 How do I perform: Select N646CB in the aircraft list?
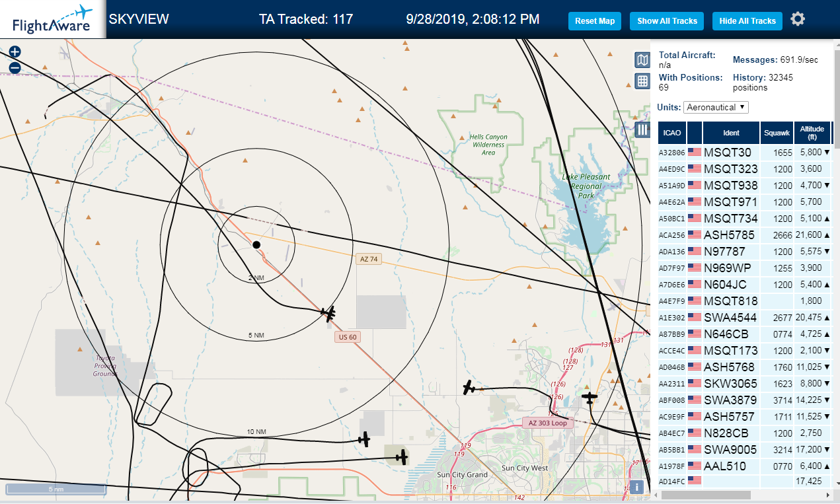click(x=726, y=334)
